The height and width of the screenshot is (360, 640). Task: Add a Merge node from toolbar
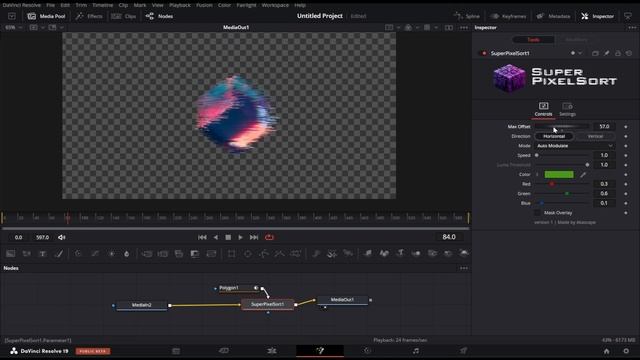coord(147,253)
